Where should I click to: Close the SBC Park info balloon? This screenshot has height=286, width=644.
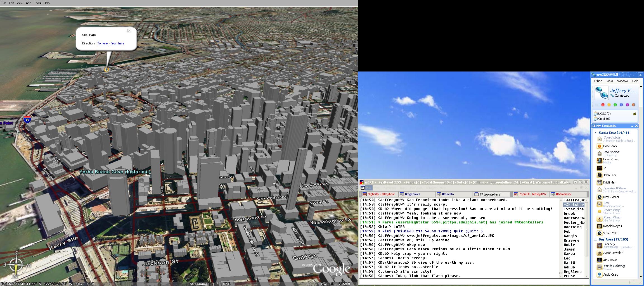tap(129, 30)
